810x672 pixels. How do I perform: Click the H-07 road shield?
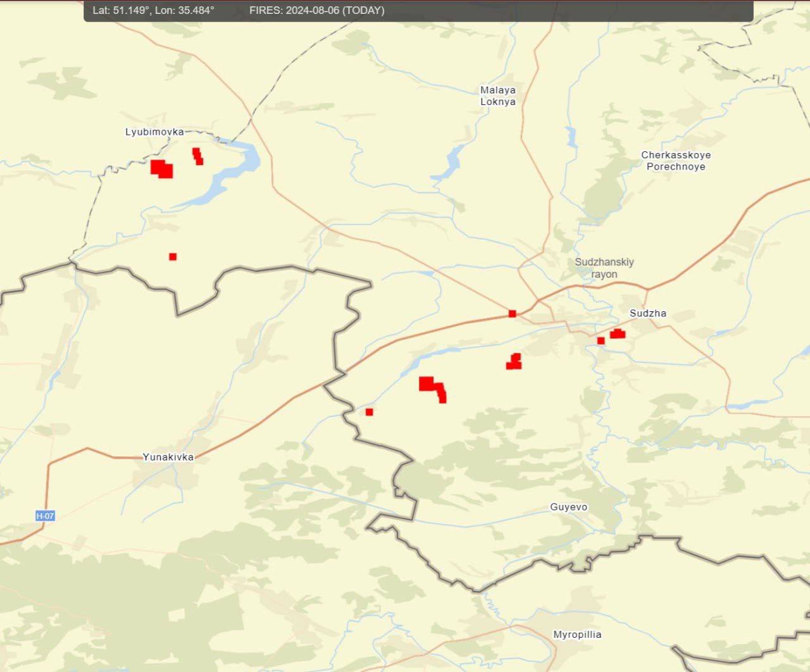click(x=45, y=516)
